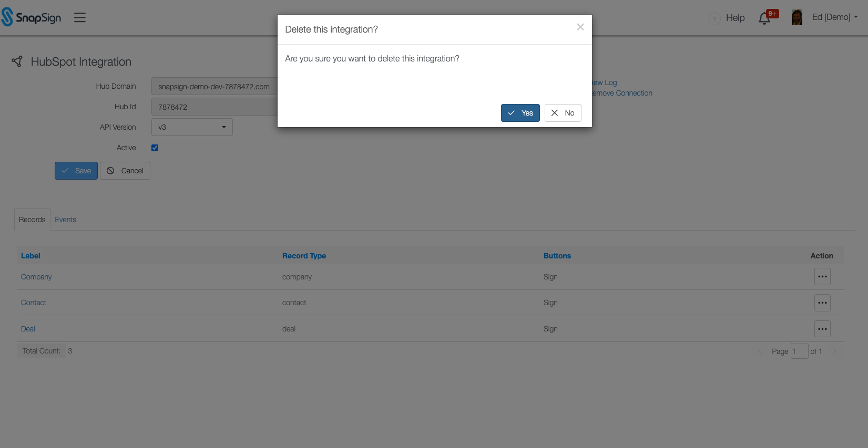
Task: Click the 'contact' record type cell
Action: [x=294, y=303]
